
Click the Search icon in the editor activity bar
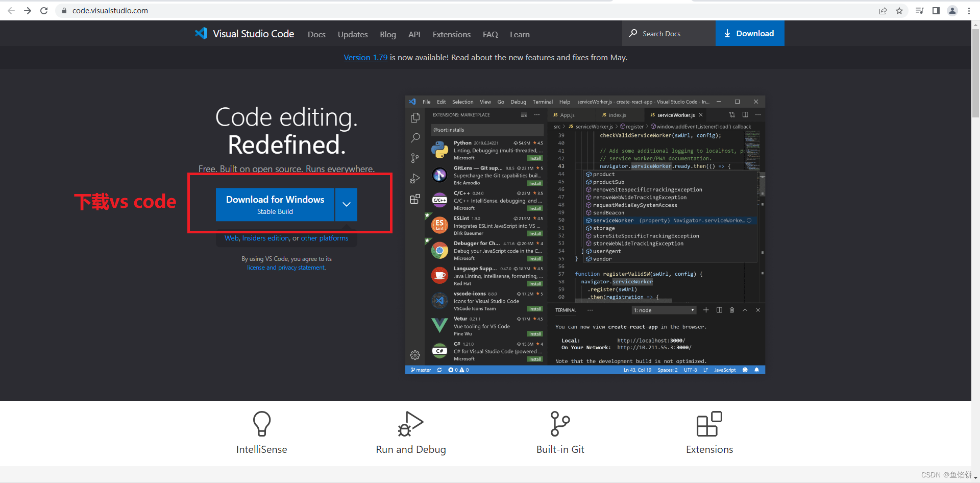[415, 138]
